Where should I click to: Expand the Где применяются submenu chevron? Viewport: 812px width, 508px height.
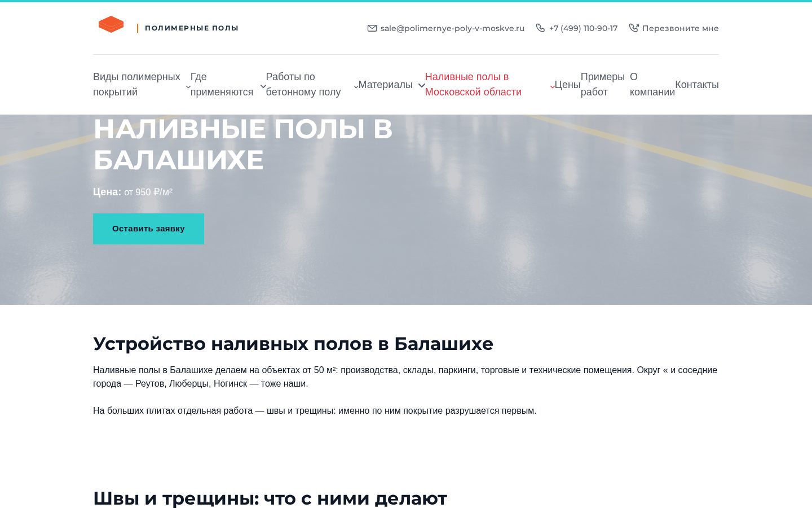coord(263,86)
